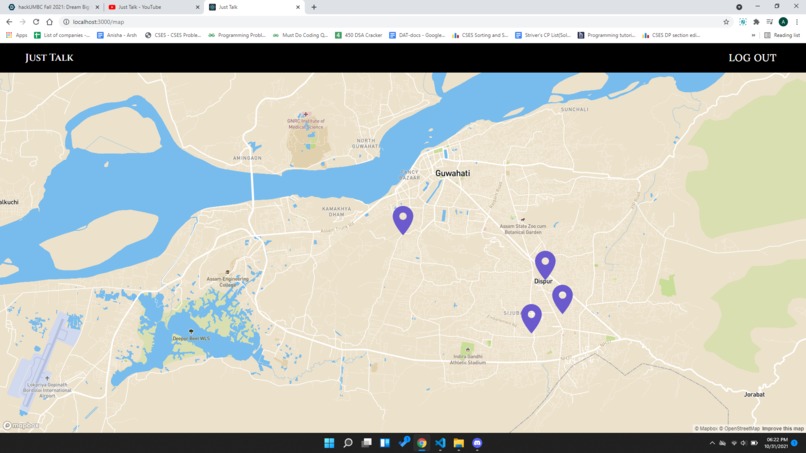Open the CSES - CSES Problem bookmark
This screenshot has height=453, width=806.
coord(173,35)
